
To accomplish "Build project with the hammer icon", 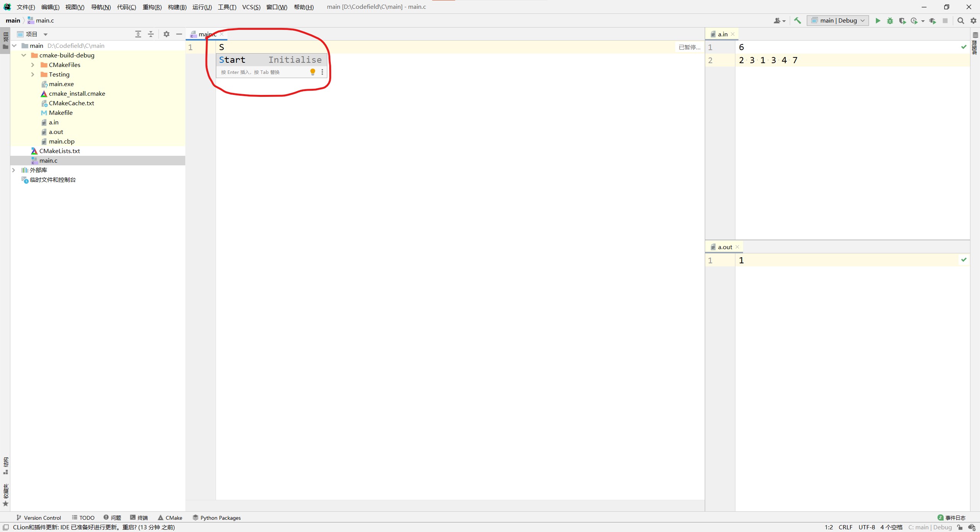I will click(797, 21).
